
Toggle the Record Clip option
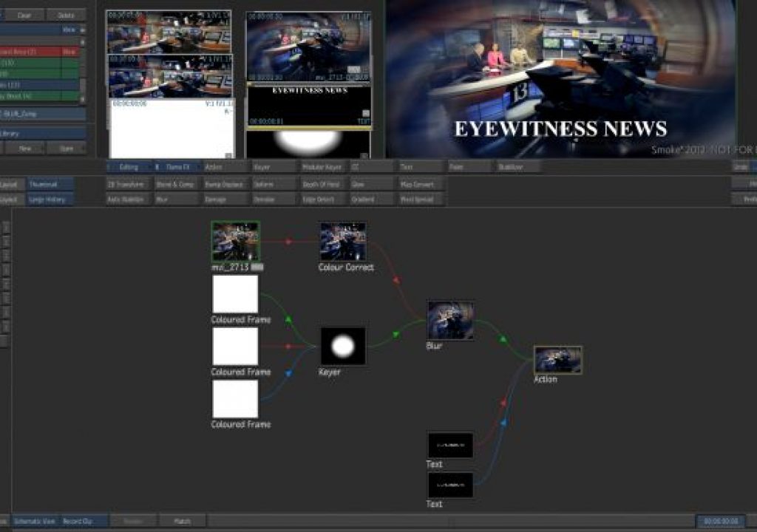point(84,522)
